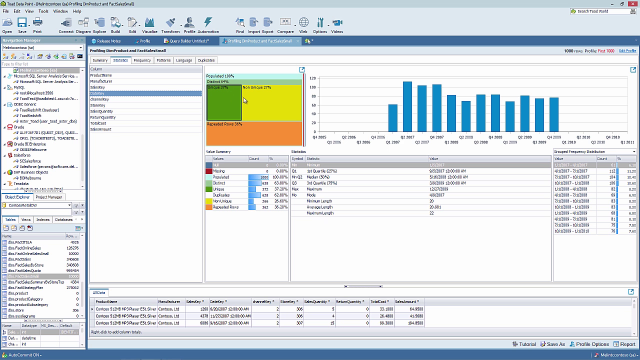This screenshot has width=640, height=360.
Task: Select SalesQuantity in the Column list
Action: pos(146,111)
